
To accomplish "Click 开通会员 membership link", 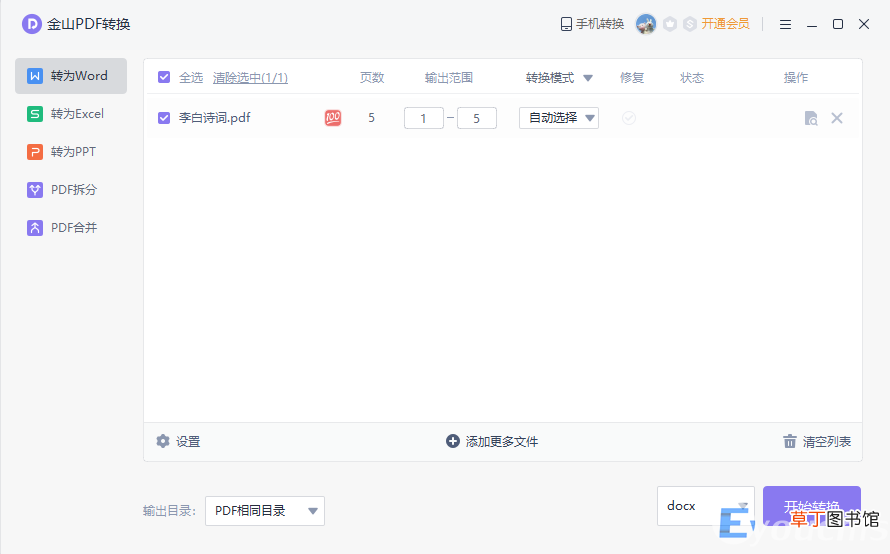I will tap(725, 24).
